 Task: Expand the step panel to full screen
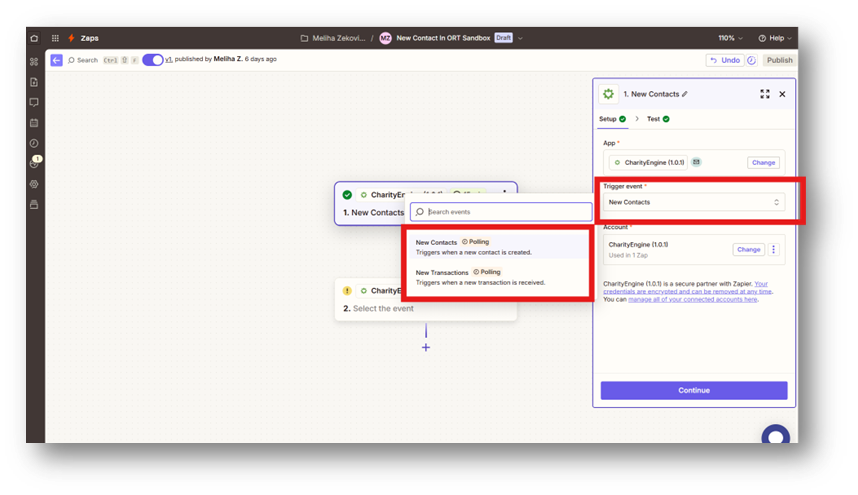point(764,94)
